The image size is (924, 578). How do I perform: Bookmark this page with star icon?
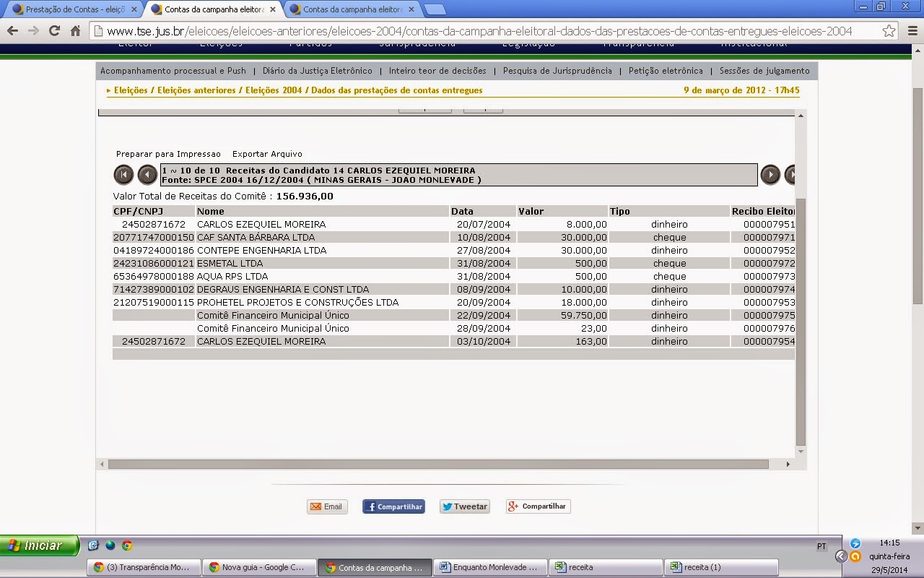coord(889,31)
